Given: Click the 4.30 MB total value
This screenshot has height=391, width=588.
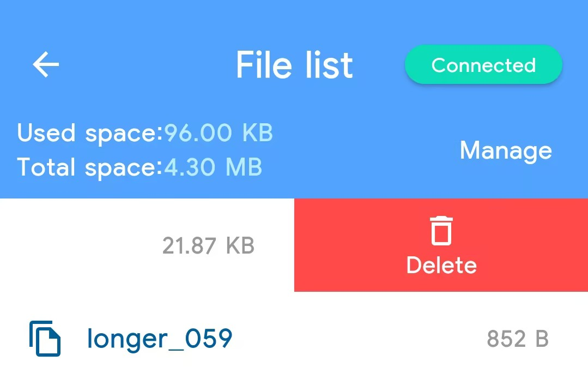Looking at the screenshot, I should (213, 167).
